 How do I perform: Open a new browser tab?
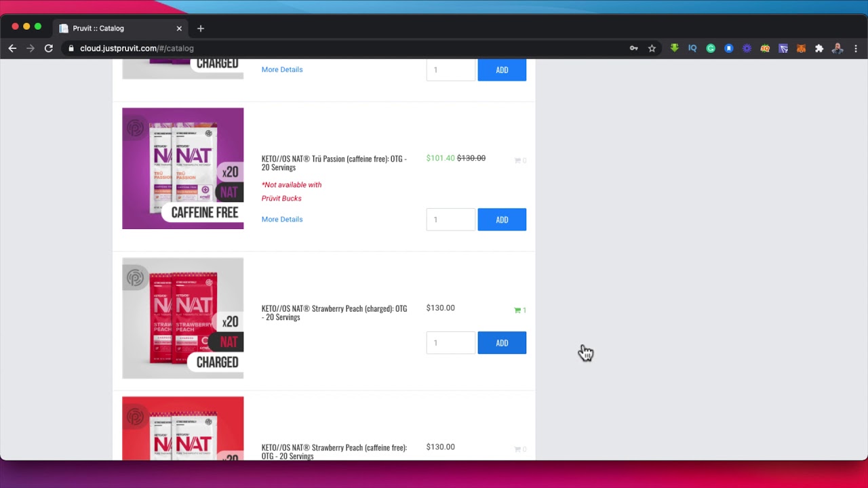click(x=200, y=28)
